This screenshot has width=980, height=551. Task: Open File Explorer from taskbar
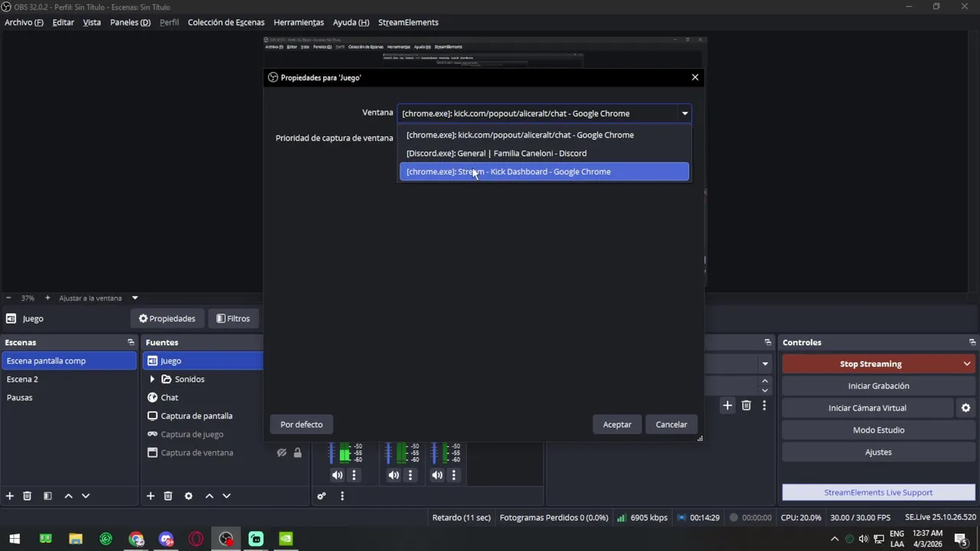click(76, 539)
